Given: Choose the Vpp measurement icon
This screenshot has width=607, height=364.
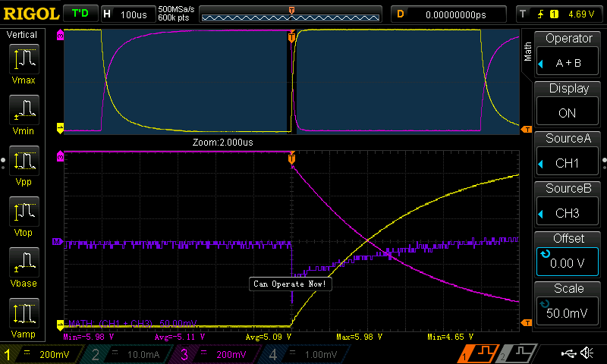Looking at the screenshot, I should [x=27, y=166].
